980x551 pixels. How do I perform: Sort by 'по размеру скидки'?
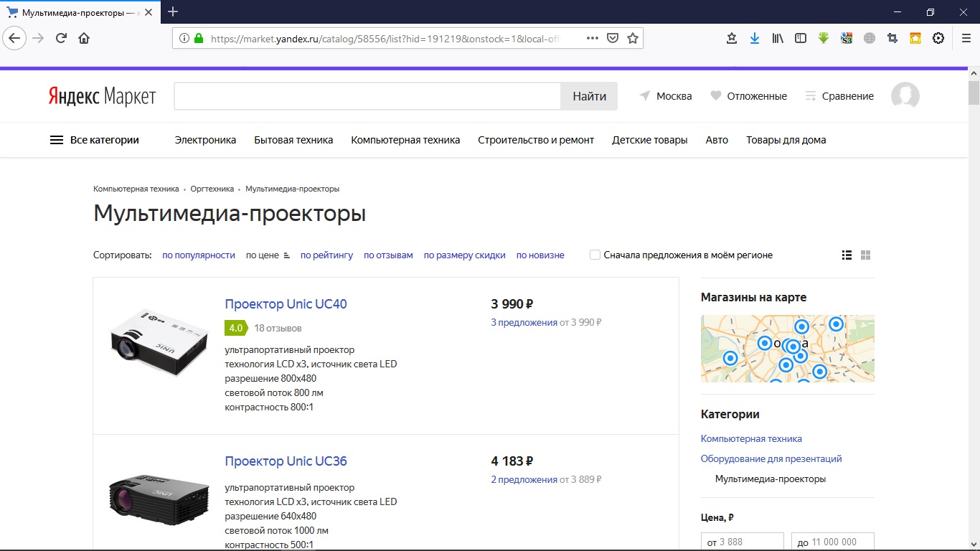point(464,255)
